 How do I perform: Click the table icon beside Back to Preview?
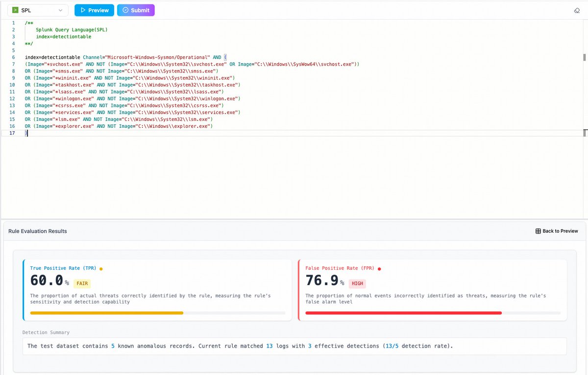pos(538,231)
